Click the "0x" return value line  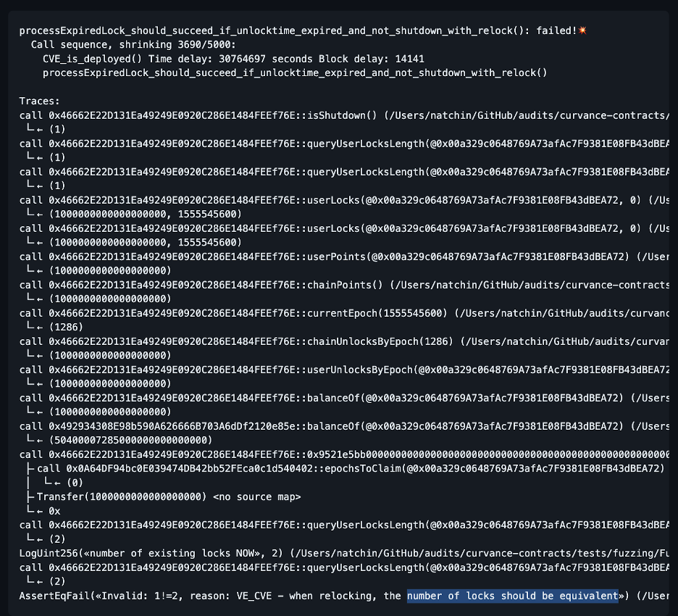point(54,511)
